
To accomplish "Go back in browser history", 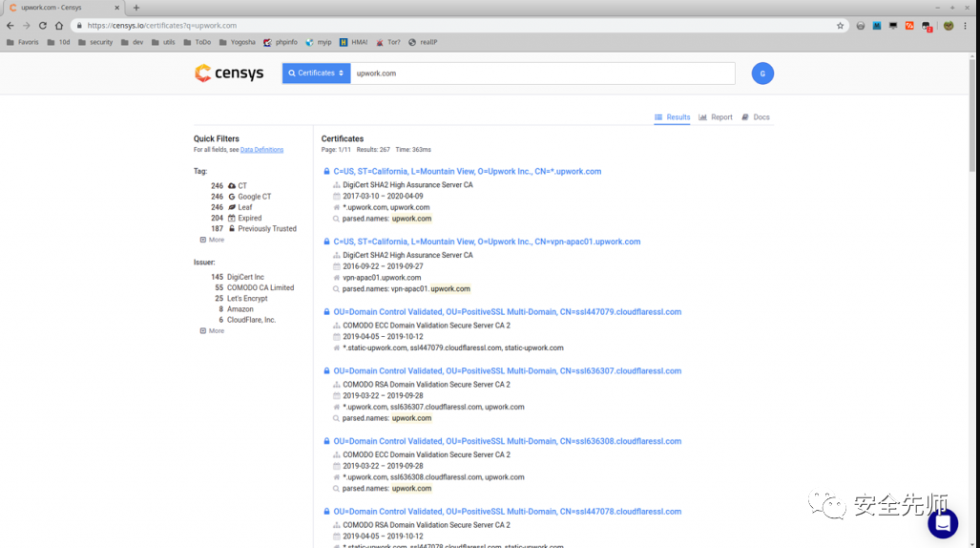I will click(x=10, y=26).
